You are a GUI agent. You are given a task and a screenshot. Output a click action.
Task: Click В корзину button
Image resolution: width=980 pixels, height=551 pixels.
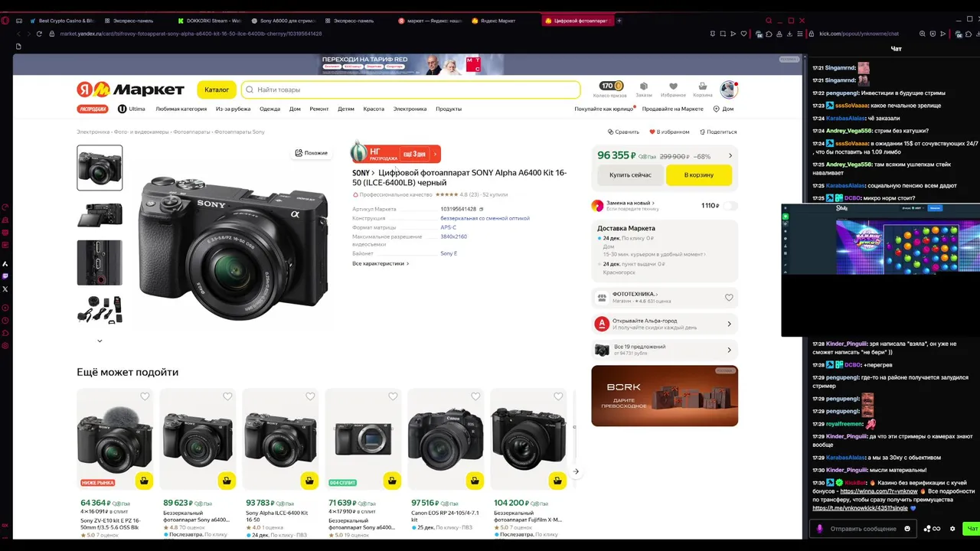click(x=698, y=175)
